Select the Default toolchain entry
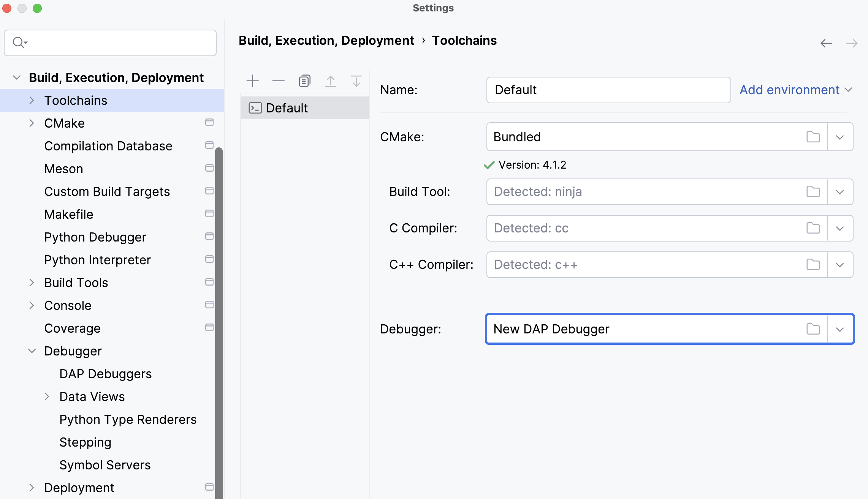 287,107
